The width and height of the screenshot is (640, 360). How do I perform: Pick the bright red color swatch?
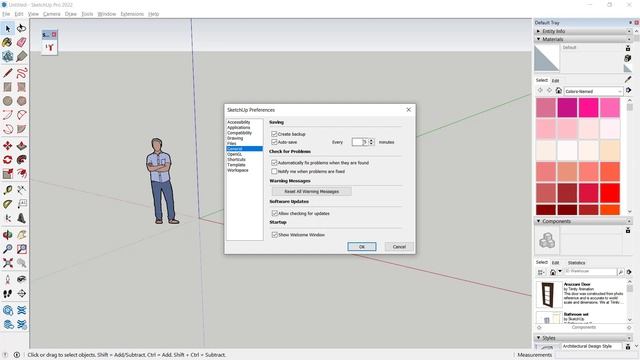610,193
